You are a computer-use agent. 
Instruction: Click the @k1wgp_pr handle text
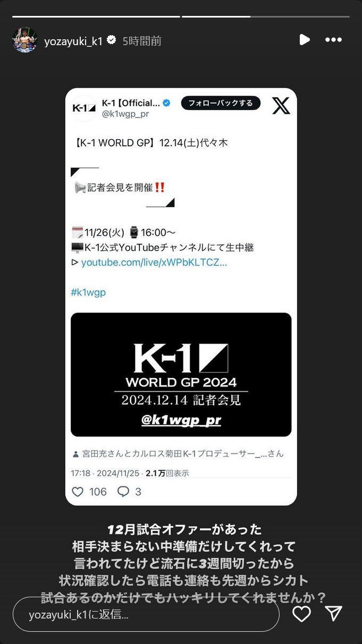125,114
